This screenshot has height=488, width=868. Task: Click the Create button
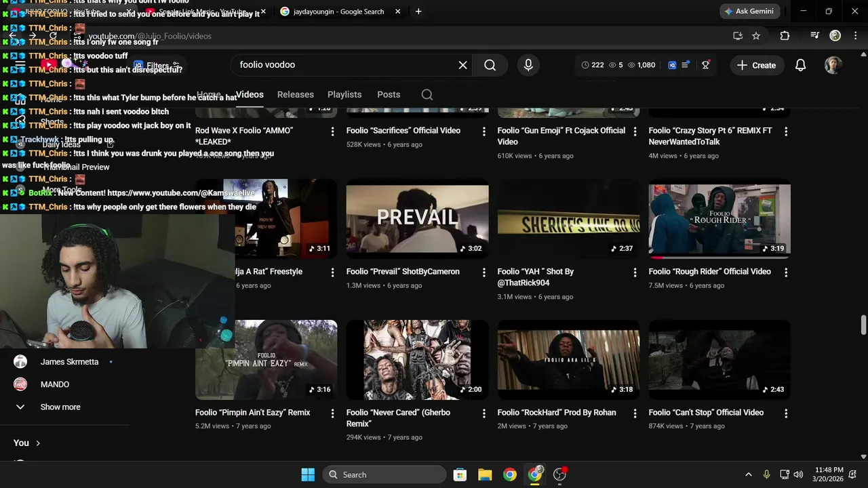click(x=756, y=65)
